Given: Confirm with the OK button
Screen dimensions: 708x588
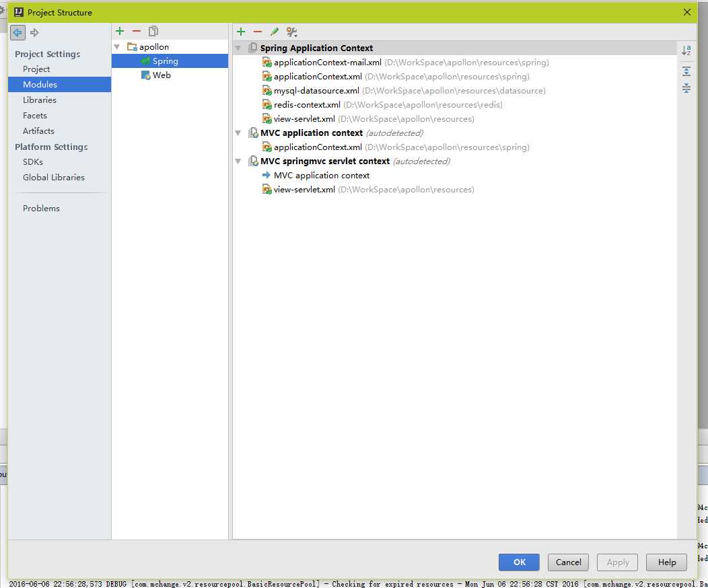Looking at the screenshot, I should click(x=519, y=562).
